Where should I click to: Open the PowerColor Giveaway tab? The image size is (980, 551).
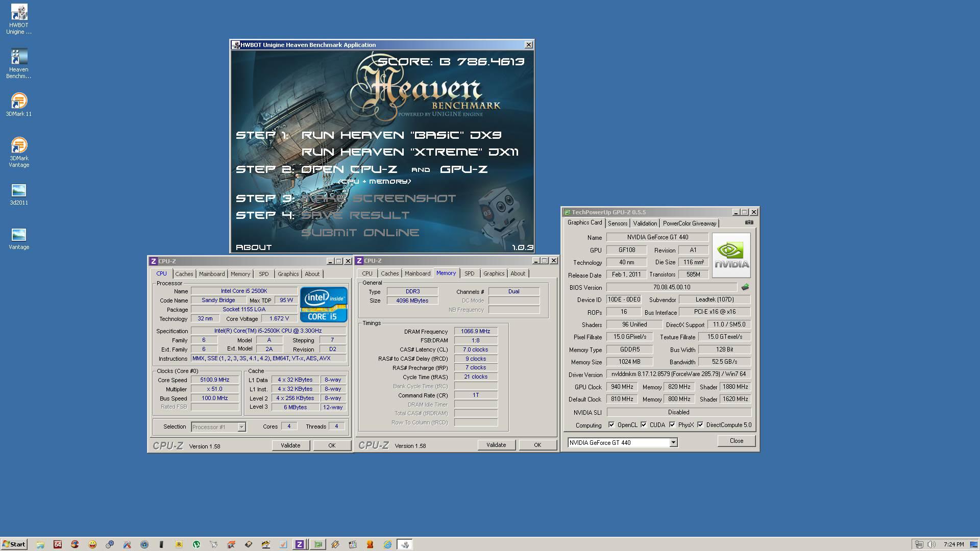(690, 223)
